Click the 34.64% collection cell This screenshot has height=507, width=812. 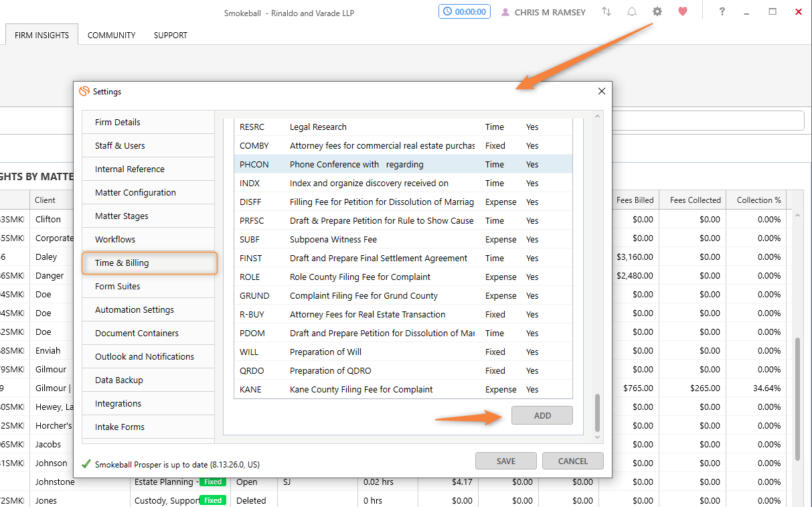click(x=756, y=388)
